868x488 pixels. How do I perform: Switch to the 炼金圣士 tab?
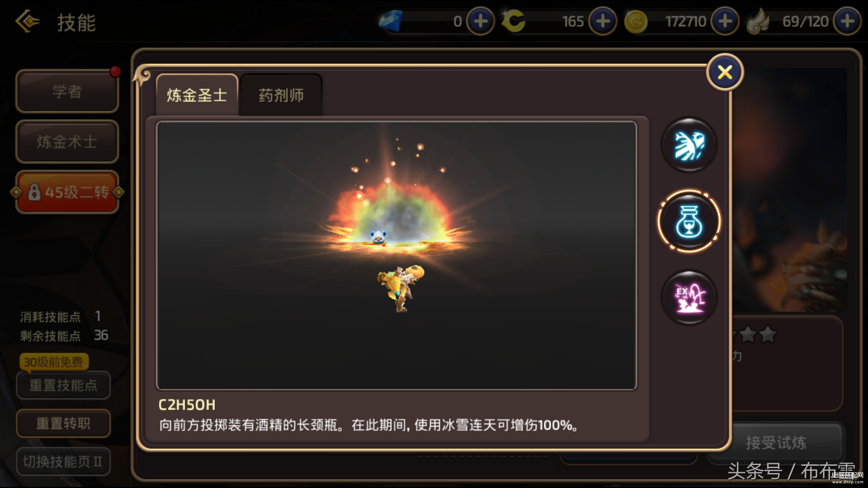coord(197,95)
